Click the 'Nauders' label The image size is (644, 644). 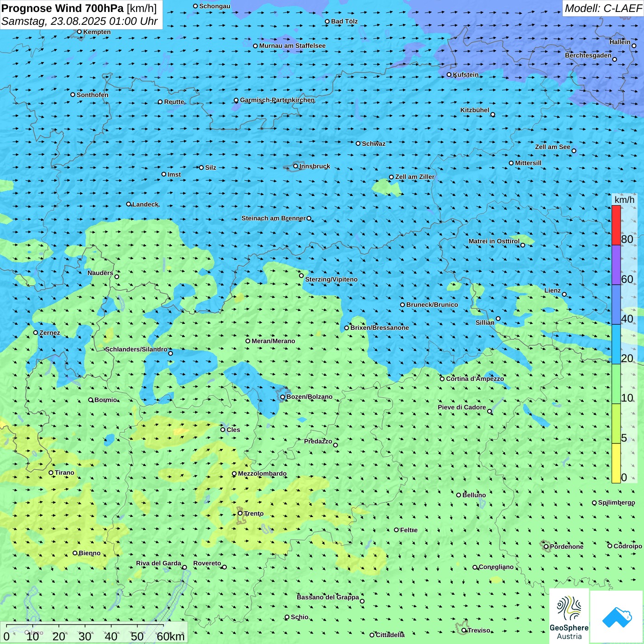tap(100, 273)
